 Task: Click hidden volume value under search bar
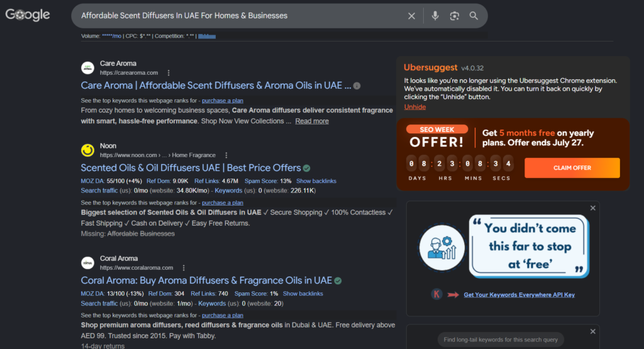[112, 36]
